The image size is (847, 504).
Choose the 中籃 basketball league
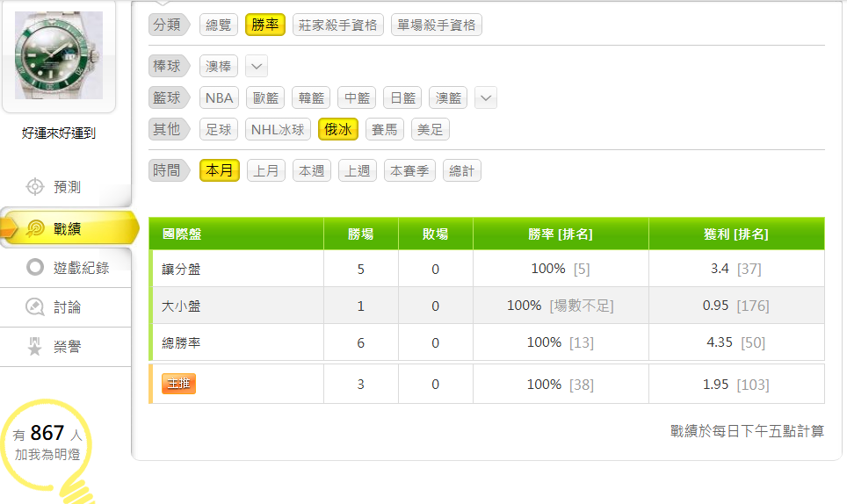click(x=357, y=98)
